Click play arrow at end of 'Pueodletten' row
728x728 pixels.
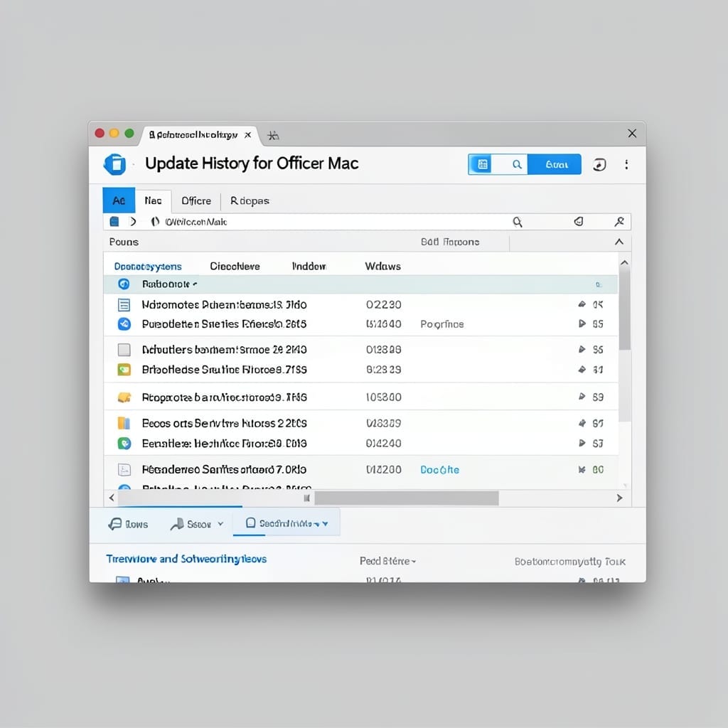point(582,323)
